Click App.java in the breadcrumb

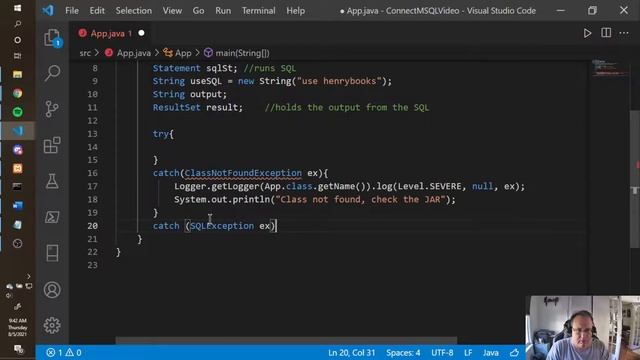[x=133, y=53]
